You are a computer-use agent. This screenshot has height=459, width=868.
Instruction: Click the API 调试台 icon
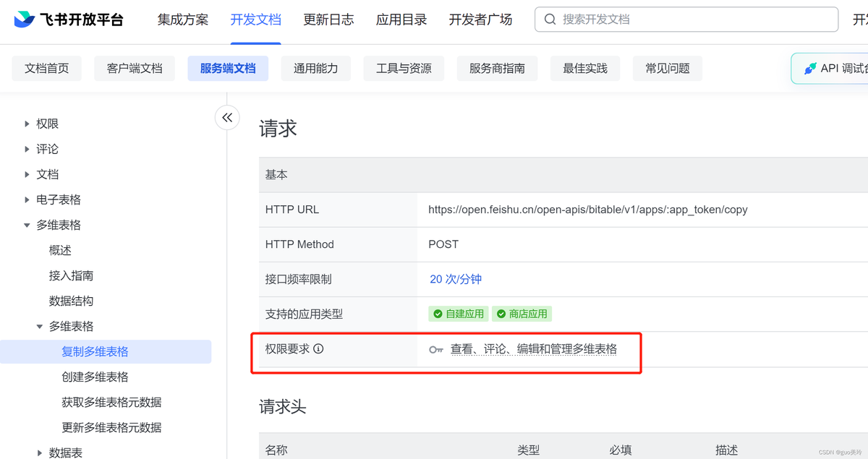(x=810, y=69)
